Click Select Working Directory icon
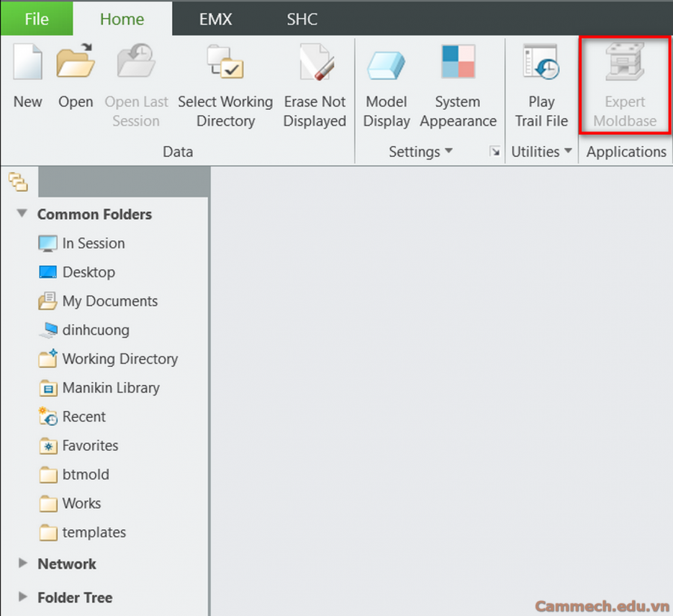 pyautogui.click(x=225, y=65)
